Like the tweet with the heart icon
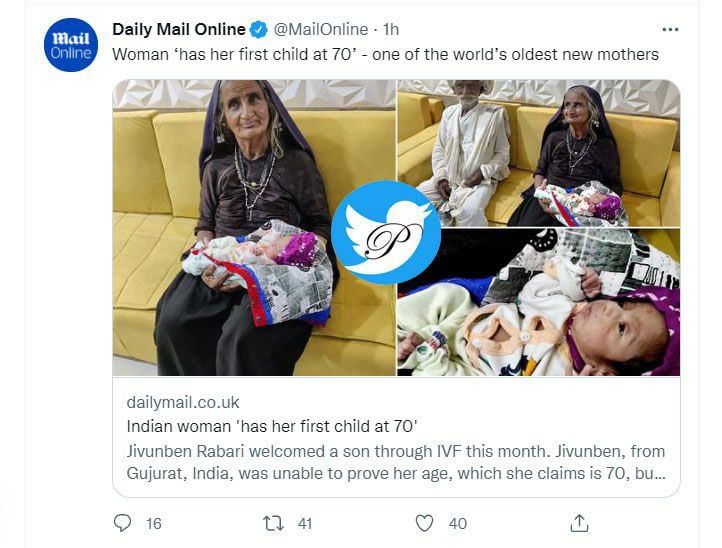Viewport: 722px width, 548px height. (424, 523)
